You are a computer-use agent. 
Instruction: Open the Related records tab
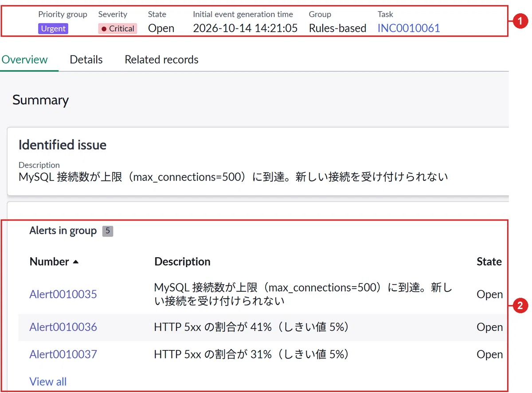point(161,59)
